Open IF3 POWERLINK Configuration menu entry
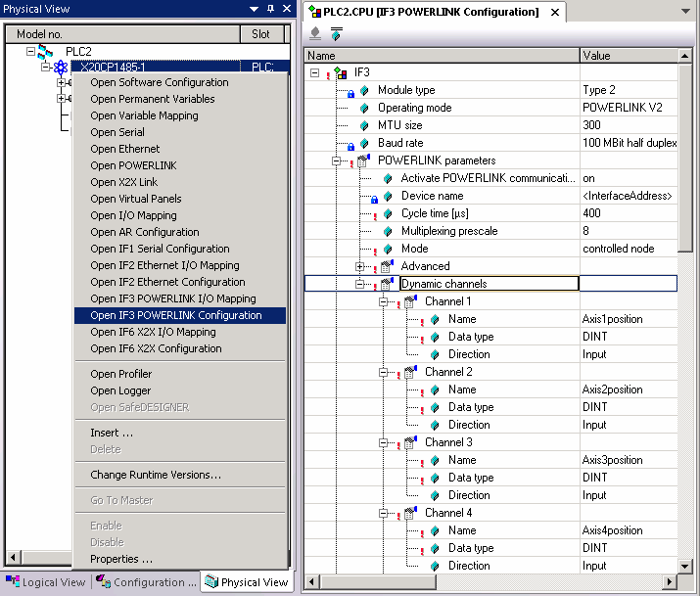The width and height of the screenshot is (700, 596). [180, 315]
